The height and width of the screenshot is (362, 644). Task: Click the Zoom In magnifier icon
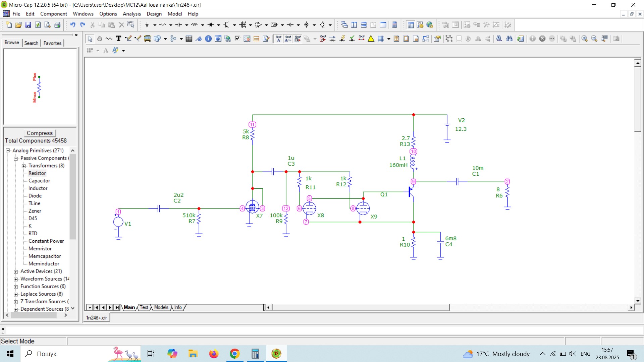[x=585, y=39]
